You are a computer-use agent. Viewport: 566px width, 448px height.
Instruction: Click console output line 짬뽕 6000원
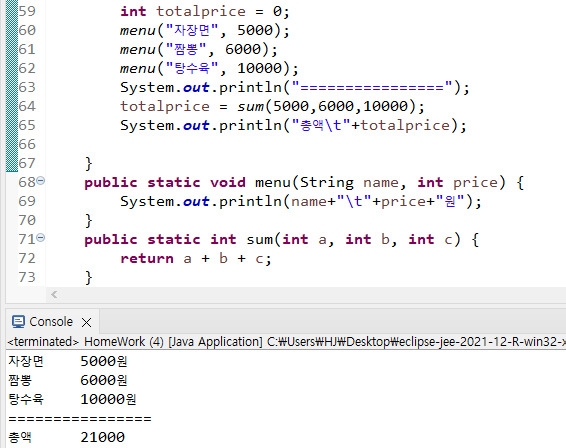(68, 380)
